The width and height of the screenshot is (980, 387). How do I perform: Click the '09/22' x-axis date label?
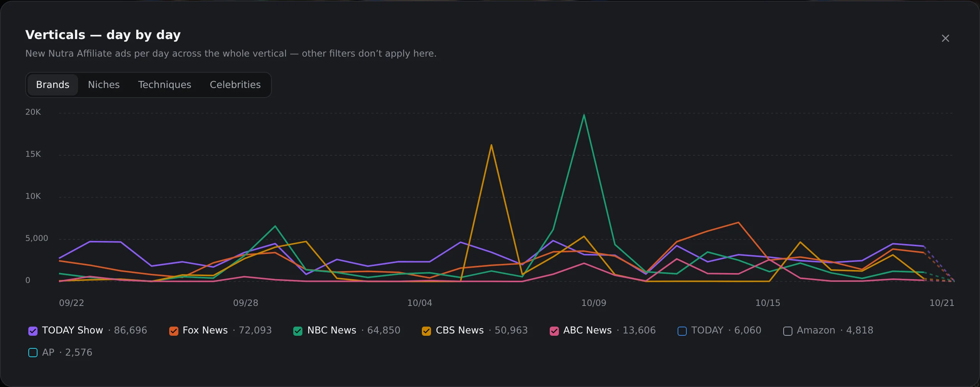pos(71,303)
